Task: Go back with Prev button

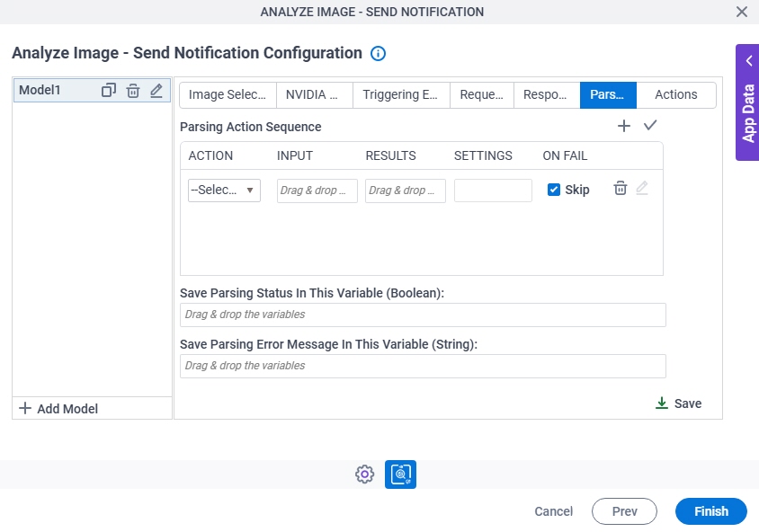Action: pyautogui.click(x=624, y=511)
